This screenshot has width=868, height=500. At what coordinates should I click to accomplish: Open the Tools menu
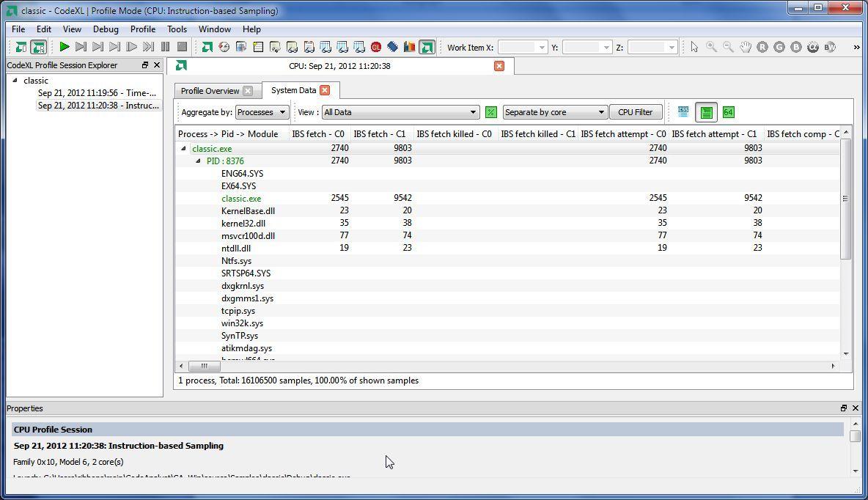[177, 29]
